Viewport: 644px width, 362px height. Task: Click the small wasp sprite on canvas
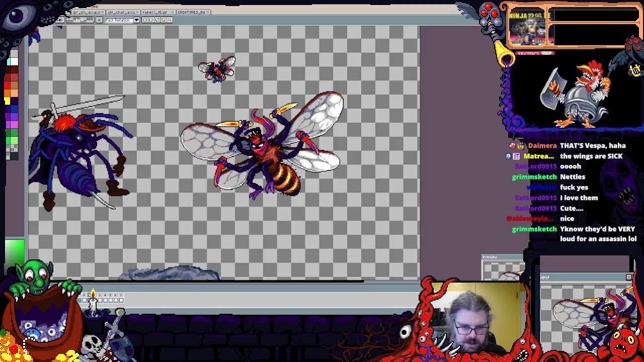click(x=217, y=69)
